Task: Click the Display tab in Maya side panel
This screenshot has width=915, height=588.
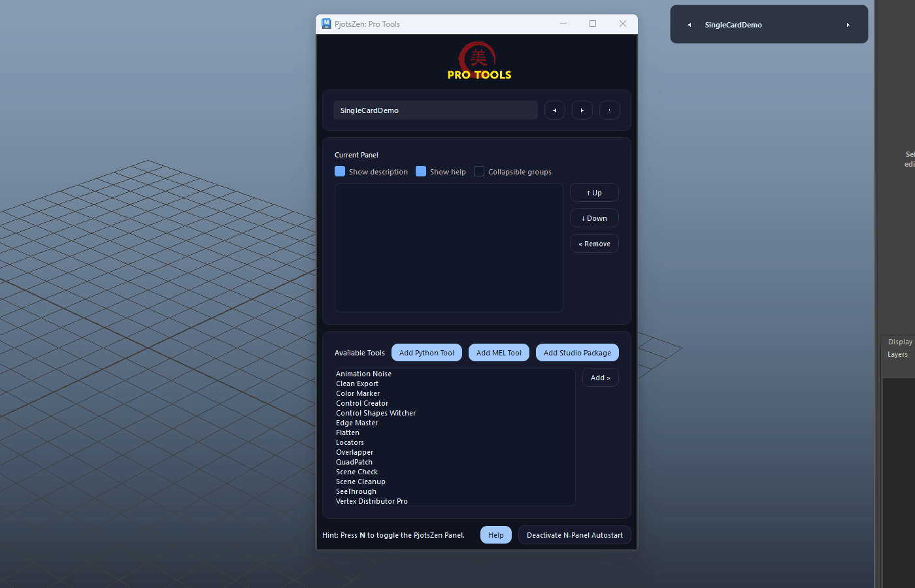Action: [900, 342]
